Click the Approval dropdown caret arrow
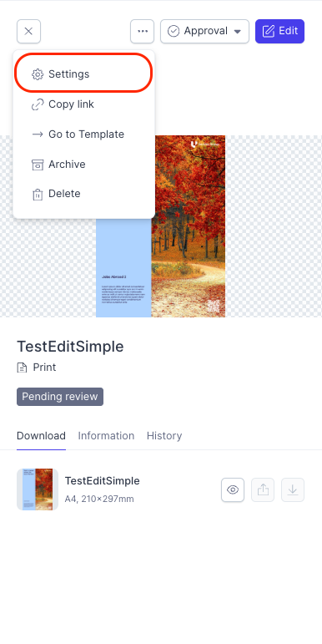 237,32
